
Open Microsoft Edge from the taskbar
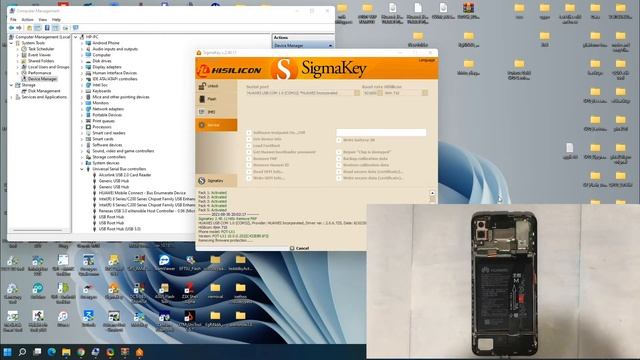pos(52,352)
